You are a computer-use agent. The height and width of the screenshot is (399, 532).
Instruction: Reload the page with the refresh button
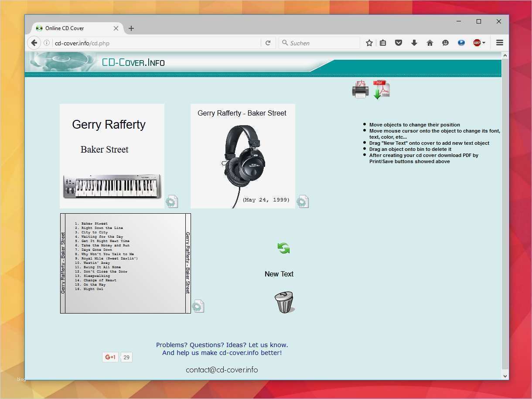click(268, 43)
